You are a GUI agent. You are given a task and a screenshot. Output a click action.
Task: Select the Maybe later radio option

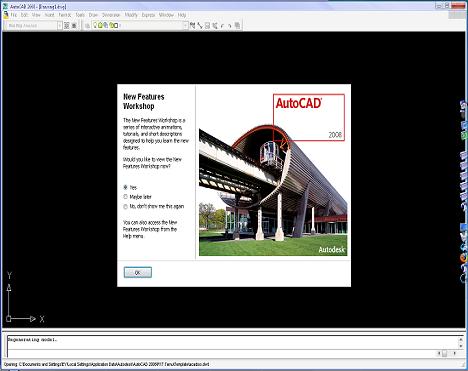pos(126,197)
